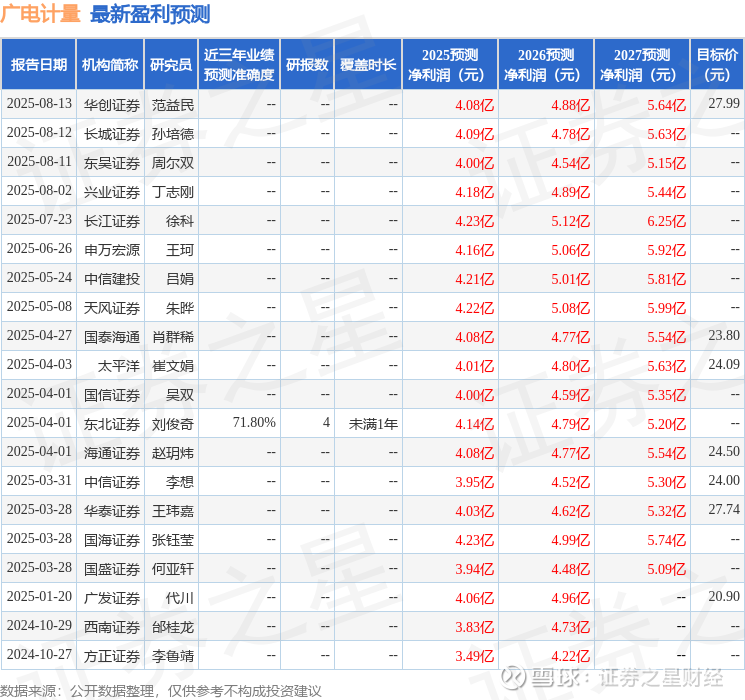
Task: Click analyst 范益民
Action: click(172, 105)
